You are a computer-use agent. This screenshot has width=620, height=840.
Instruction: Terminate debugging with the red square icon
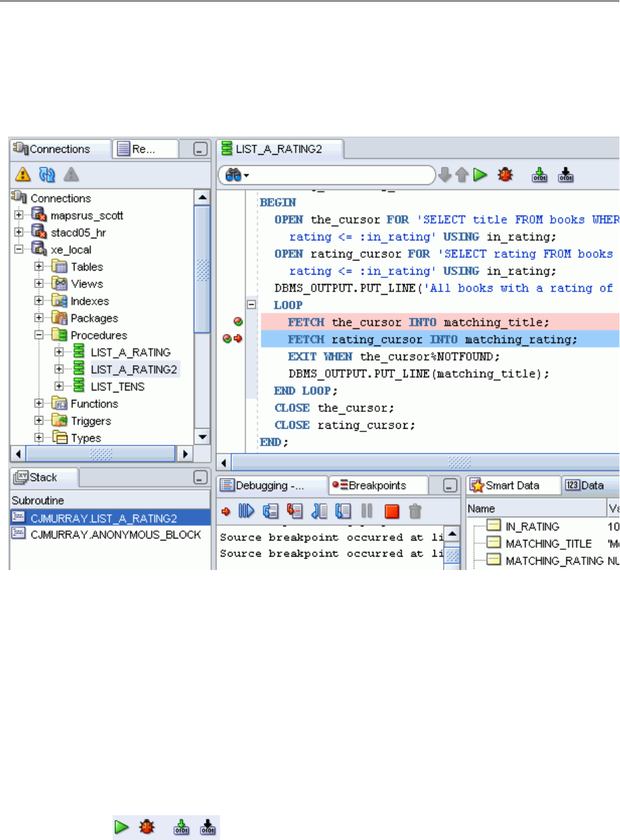(x=391, y=511)
